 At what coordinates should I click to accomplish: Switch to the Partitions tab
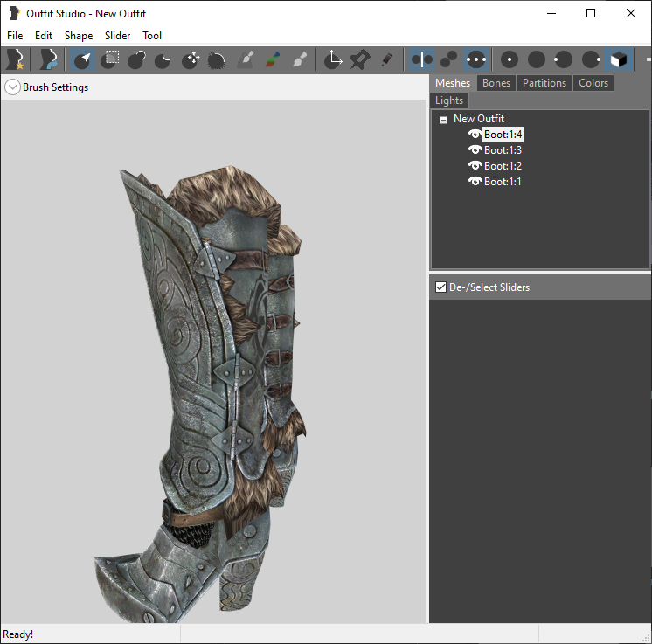coord(544,83)
